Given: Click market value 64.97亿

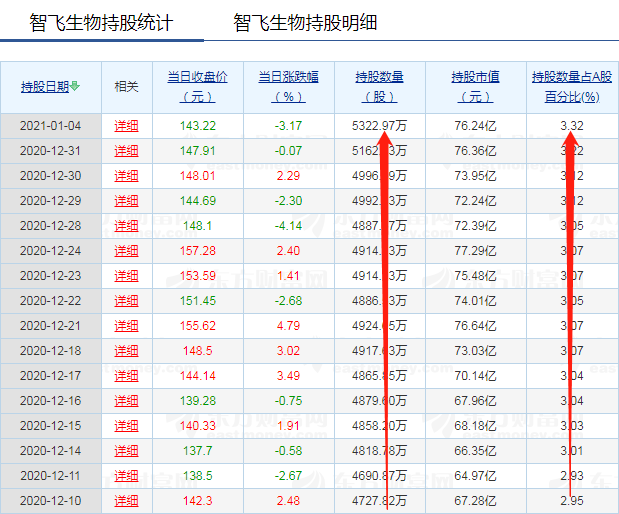Looking at the screenshot, I should tap(475, 476).
